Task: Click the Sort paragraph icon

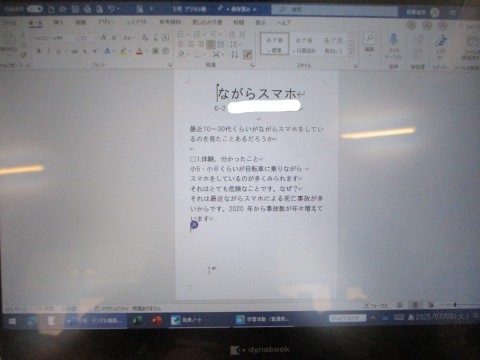Action: (235, 54)
